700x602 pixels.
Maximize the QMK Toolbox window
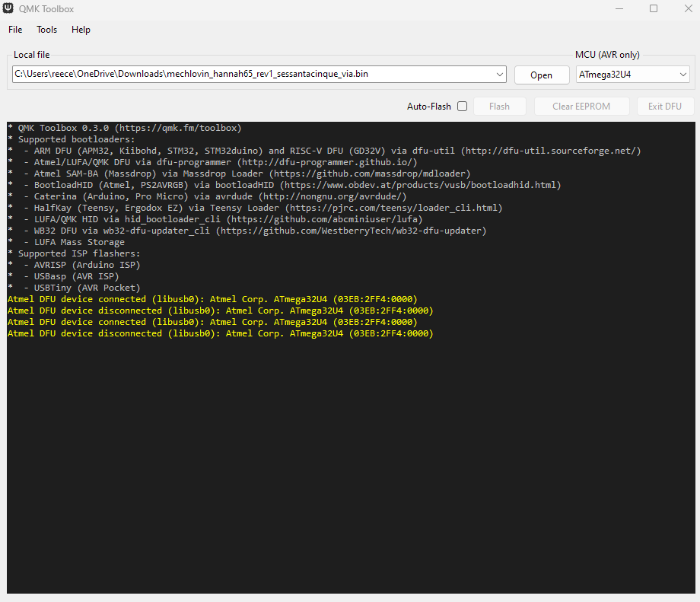tap(654, 9)
